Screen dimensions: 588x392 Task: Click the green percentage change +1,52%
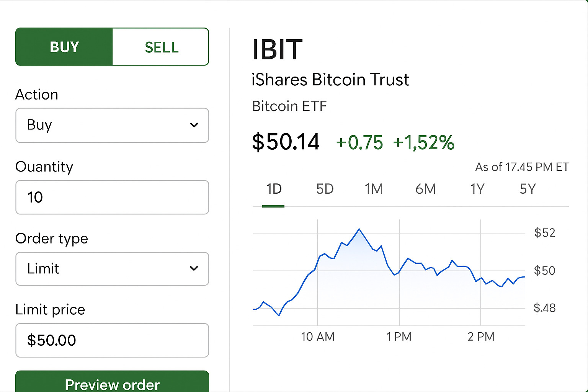pyautogui.click(x=423, y=143)
